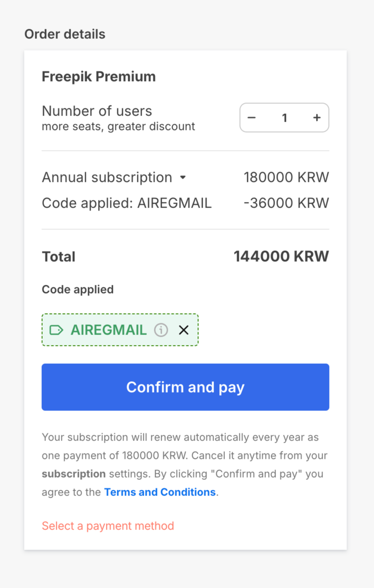Click the green AIREGMAIL code chip text
The width and height of the screenshot is (374, 588).
tap(109, 330)
